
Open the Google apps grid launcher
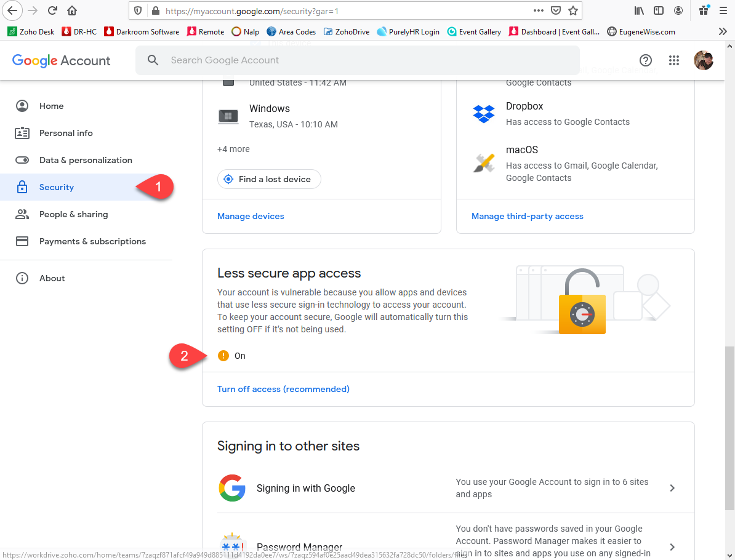[674, 60]
